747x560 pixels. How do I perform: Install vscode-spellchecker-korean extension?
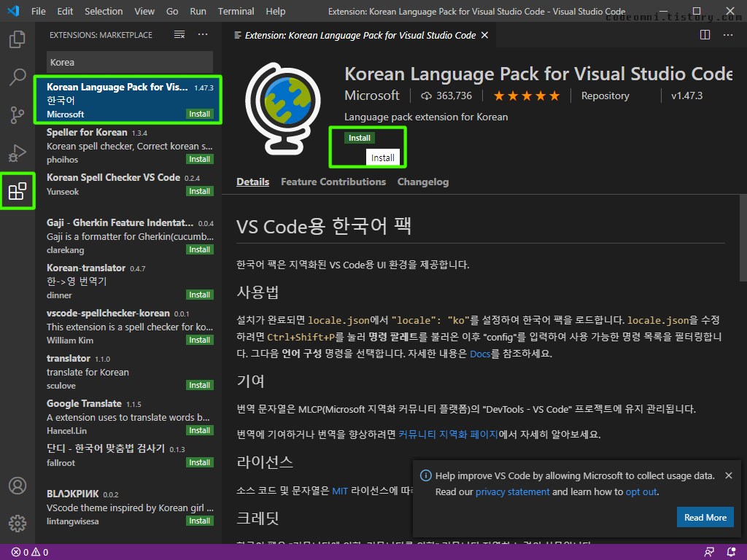pyautogui.click(x=199, y=340)
